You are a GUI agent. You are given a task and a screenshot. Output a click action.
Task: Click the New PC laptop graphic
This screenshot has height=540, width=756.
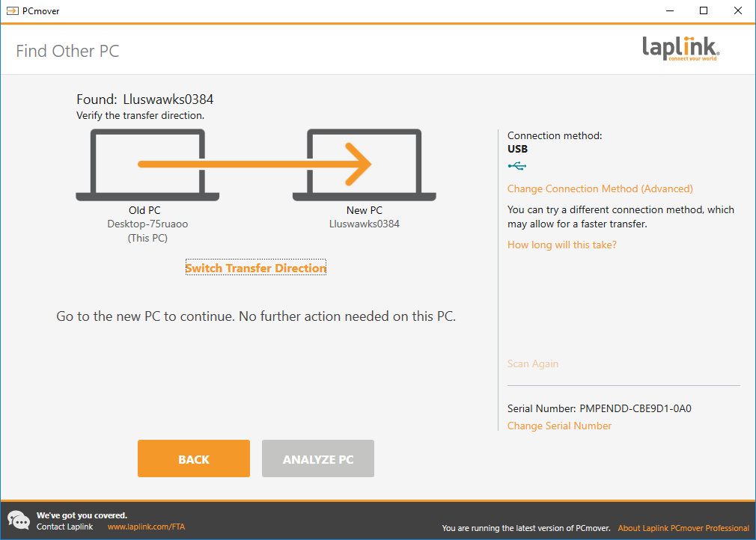click(x=365, y=165)
